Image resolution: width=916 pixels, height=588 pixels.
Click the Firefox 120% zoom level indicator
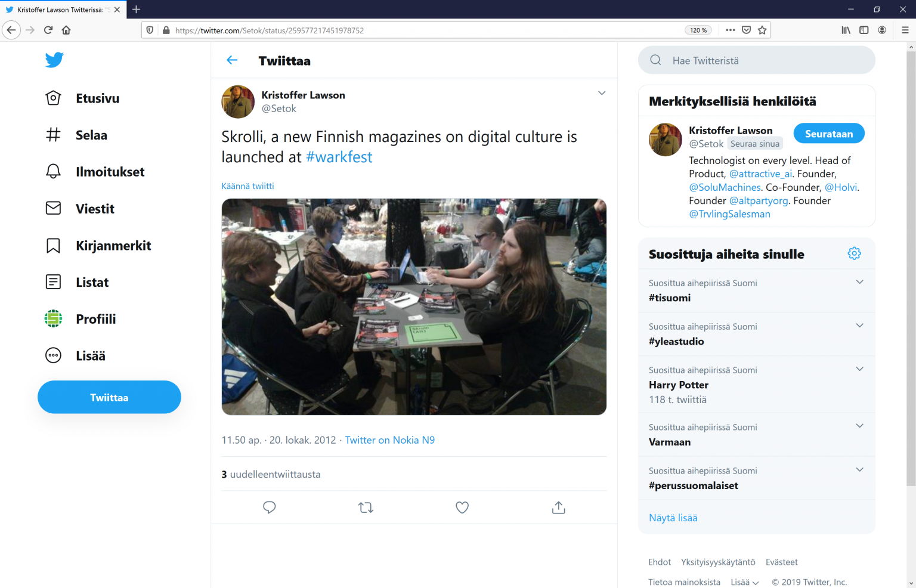click(698, 30)
